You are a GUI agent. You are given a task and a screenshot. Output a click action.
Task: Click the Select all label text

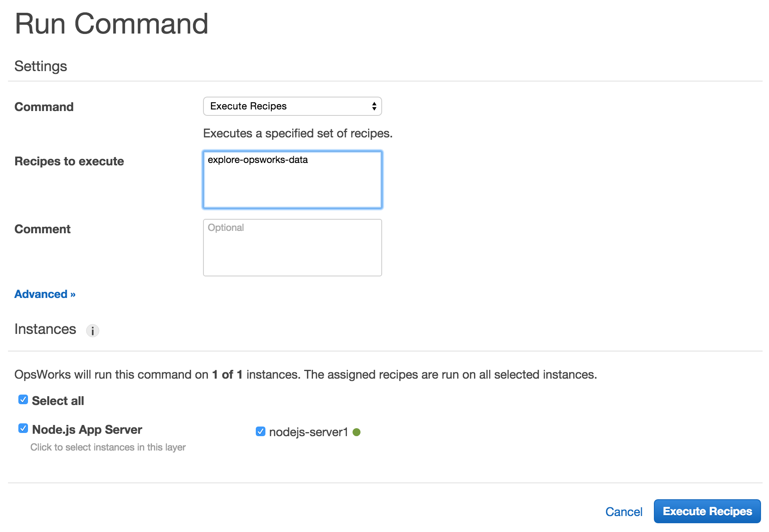pyautogui.click(x=58, y=401)
